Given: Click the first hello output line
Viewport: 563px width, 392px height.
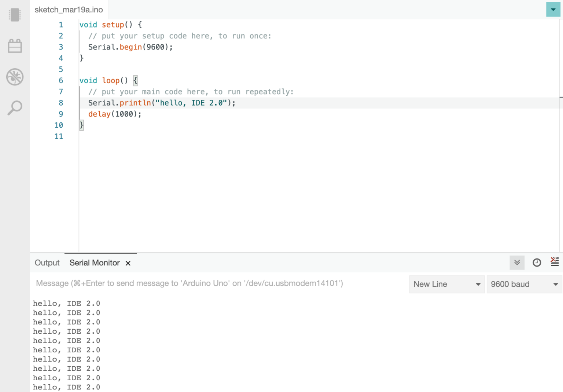Looking at the screenshot, I should point(66,304).
